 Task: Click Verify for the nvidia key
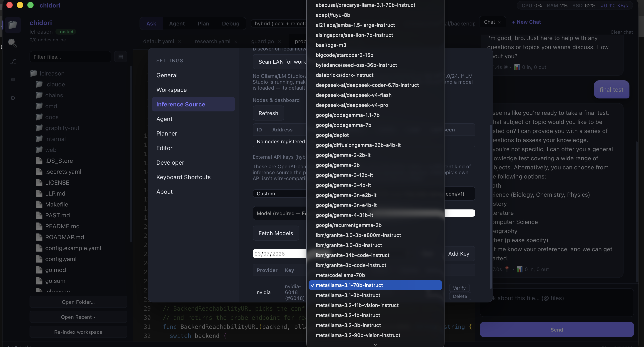tap(459, 288)
